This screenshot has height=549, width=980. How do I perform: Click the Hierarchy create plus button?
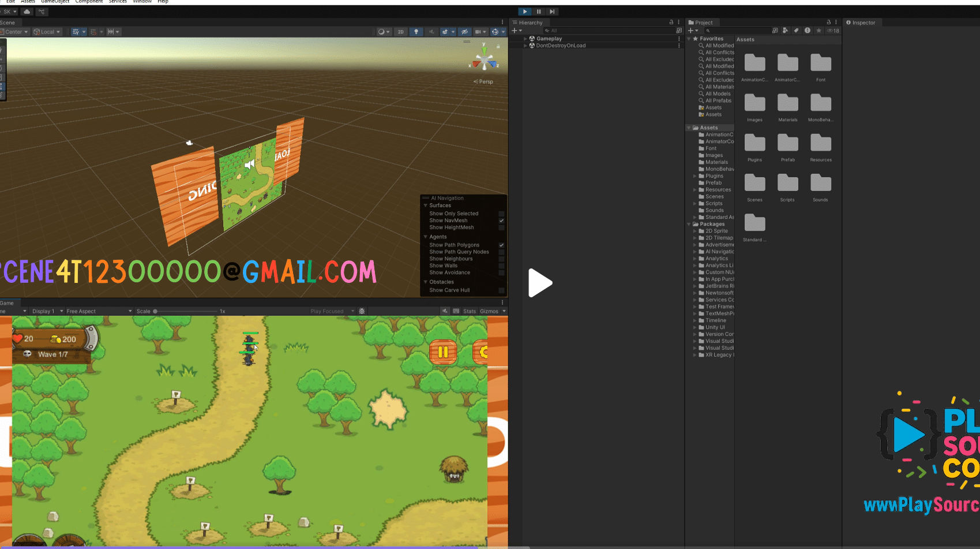[x=516, y=31]
